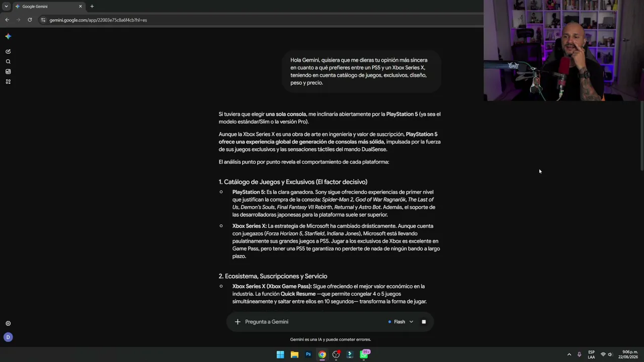The height and width of the screenshot is (362, 644).
Task: Click heading '2. Ecosistema, Suscripciones y Servicio'
Action: [x=273, y=276]
